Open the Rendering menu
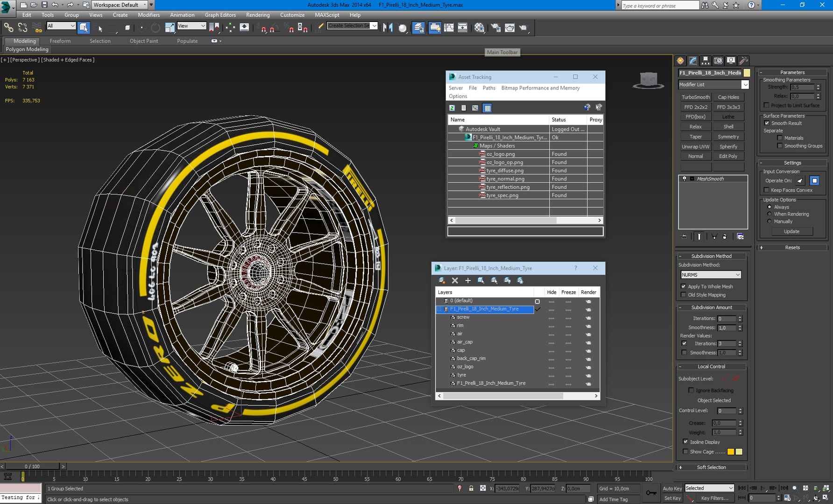833x504 pixels. tap(258, 15)
